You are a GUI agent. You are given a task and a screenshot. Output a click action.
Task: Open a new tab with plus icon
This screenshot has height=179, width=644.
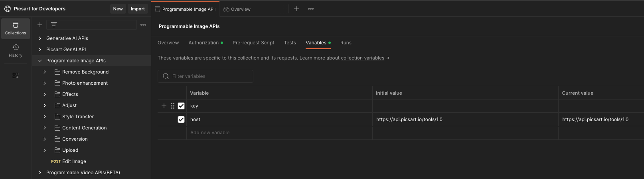point(296,9)
